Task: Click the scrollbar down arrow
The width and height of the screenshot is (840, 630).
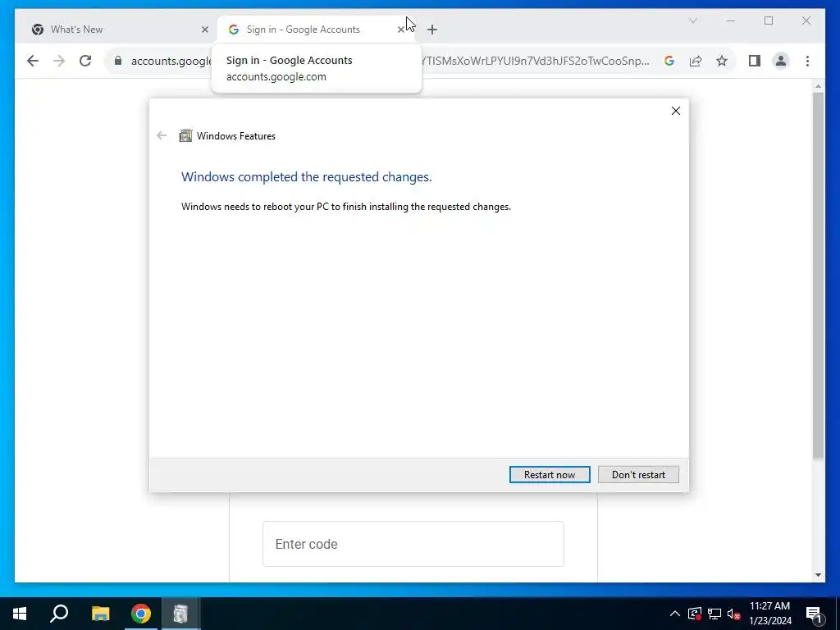Action: click(x=818, y=575)
